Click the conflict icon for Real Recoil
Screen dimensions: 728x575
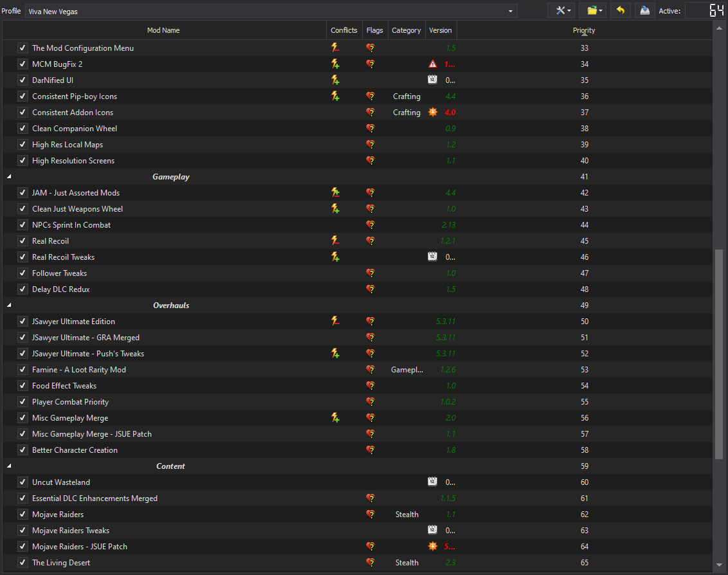[335, 241]
